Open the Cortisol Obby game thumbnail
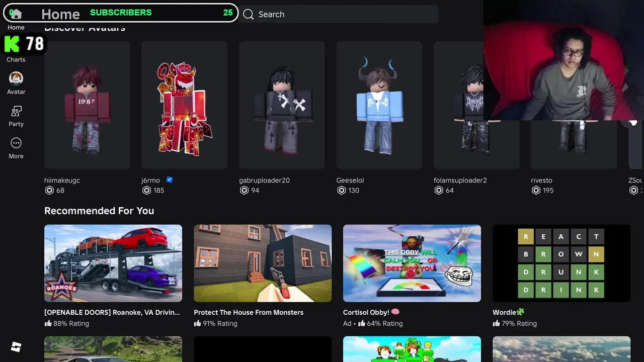This screenshot has height=362, width=644. click(x=412, y=263)
